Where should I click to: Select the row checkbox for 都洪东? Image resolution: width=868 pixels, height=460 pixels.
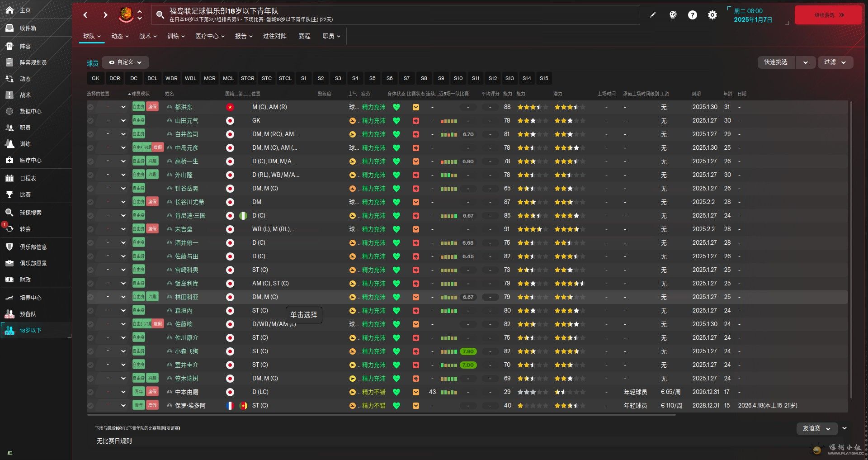90,107
